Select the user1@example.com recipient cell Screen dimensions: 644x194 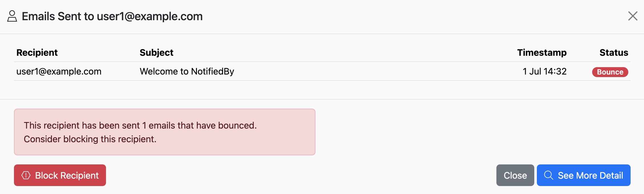point(59,71)
